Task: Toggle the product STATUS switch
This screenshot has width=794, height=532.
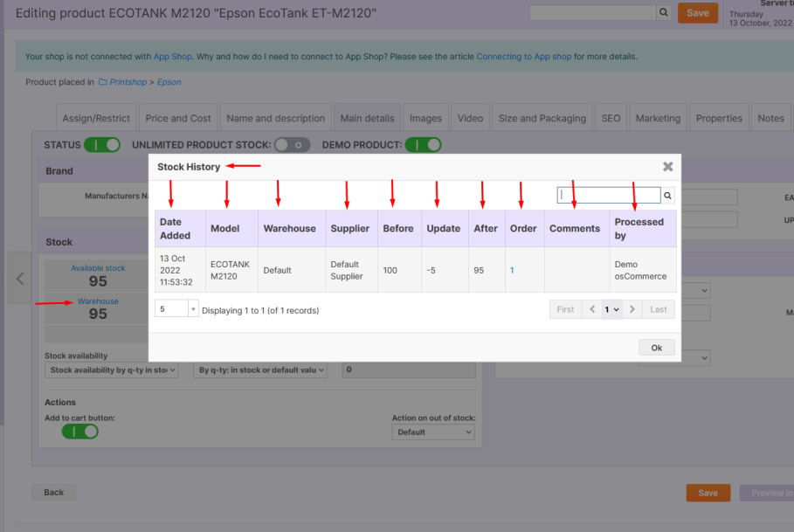Action: [102, 145]
